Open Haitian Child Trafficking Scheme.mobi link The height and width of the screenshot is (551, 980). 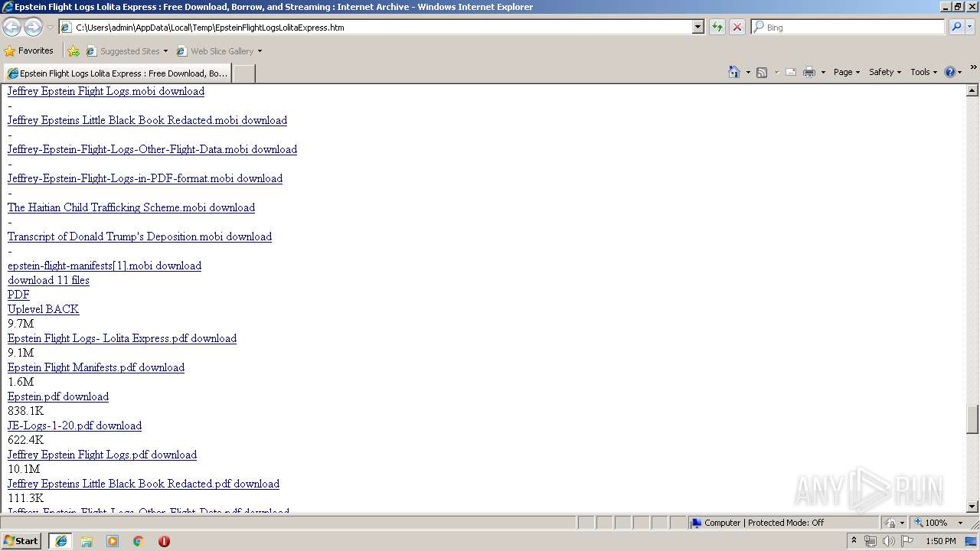[x=131, y=207]
